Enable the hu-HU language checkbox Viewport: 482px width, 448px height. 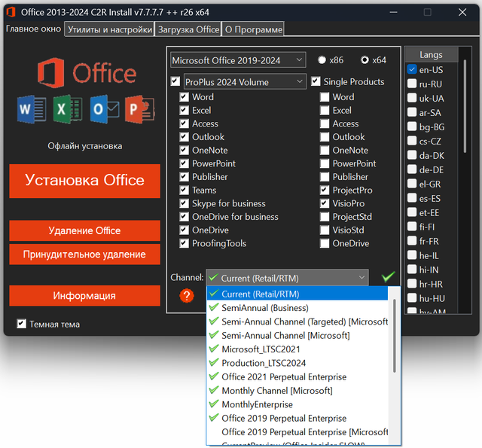click(x=412, y=297)
